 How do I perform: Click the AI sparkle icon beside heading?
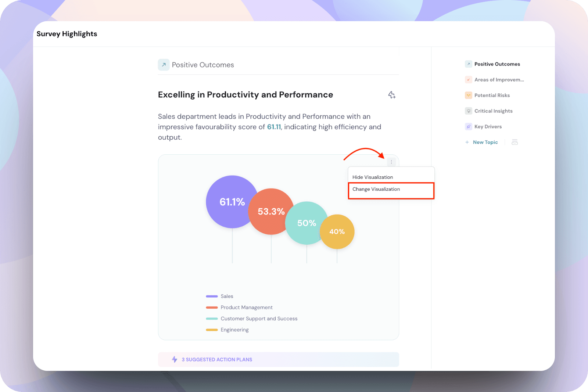click(x=392, y=95)
